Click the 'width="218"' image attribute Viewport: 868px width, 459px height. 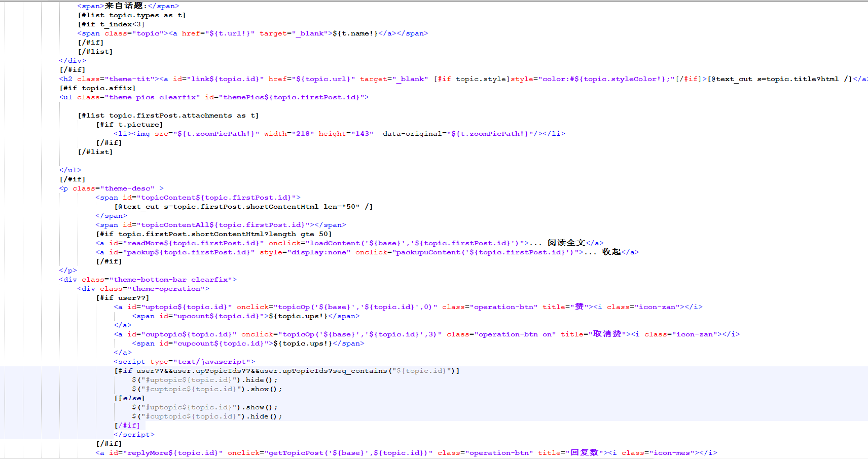289,134
